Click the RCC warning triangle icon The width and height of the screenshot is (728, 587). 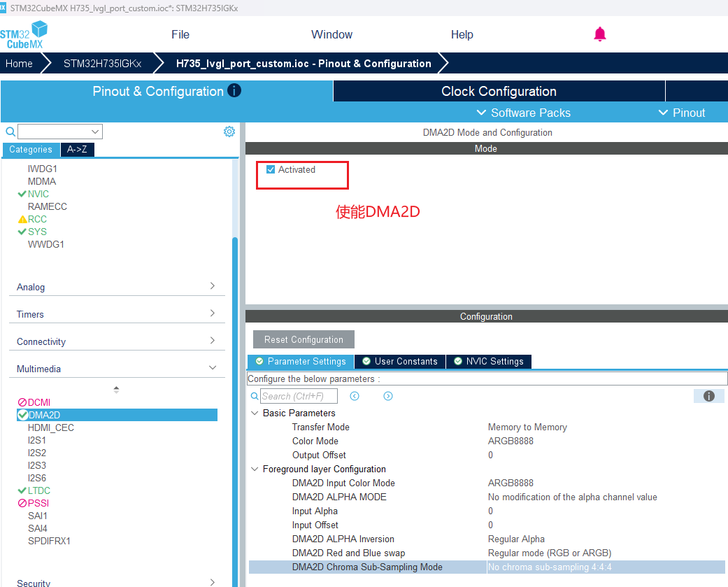pos(22,219)
